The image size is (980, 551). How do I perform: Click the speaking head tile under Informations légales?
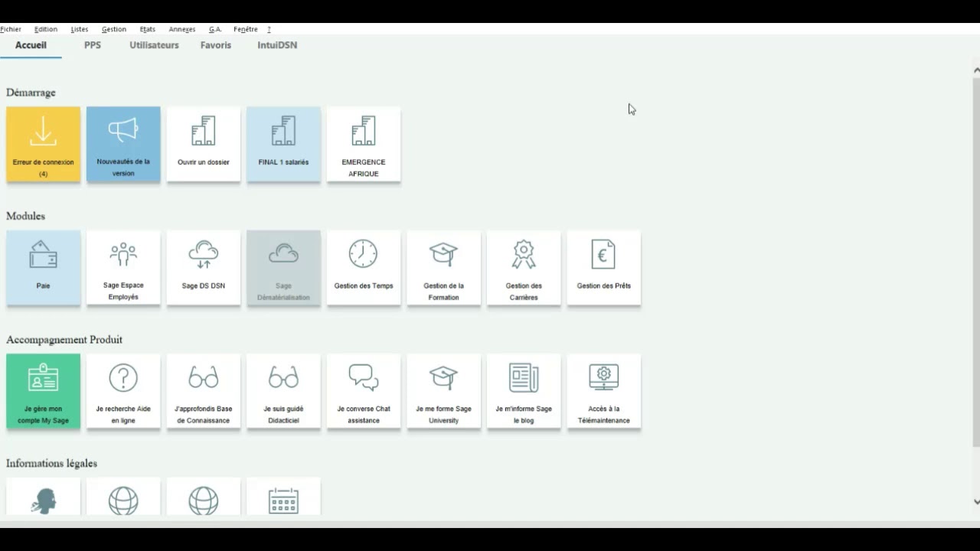(x=43, y=497)
